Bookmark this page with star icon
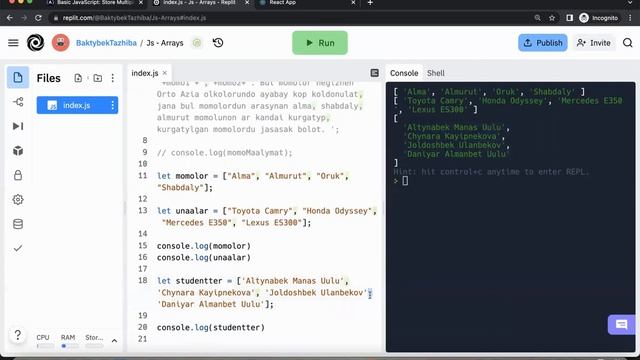 552,18
